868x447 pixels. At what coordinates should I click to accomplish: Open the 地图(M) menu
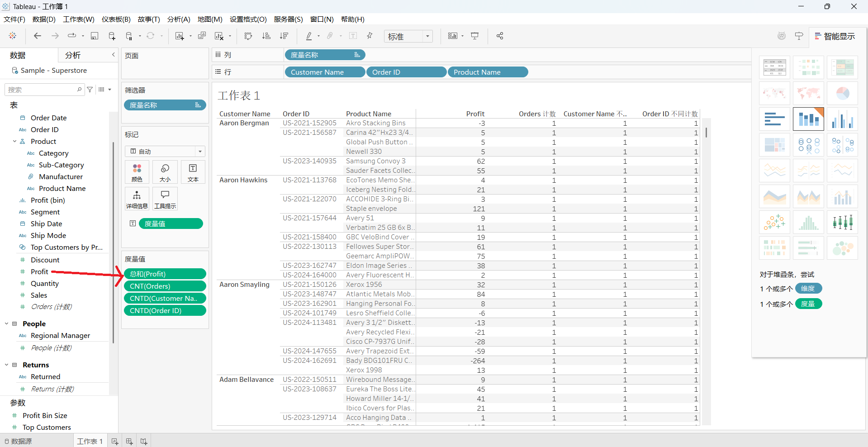tap(210, 19)
